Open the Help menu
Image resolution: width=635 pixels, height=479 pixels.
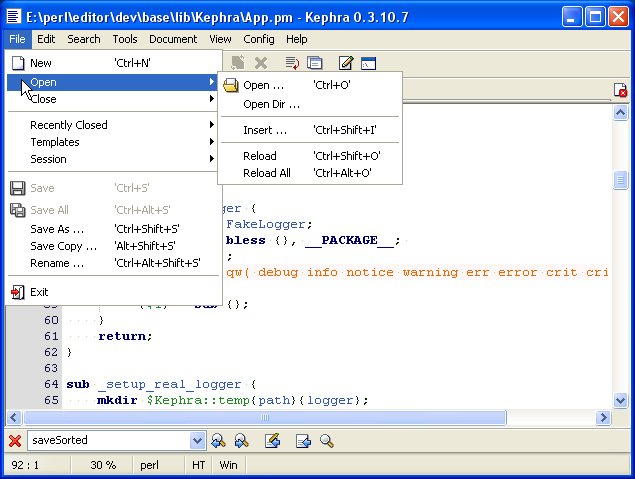click(297, 39)
